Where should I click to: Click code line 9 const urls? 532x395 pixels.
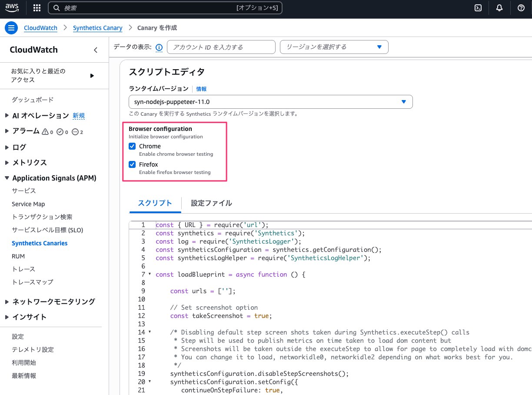coord(203,291)
